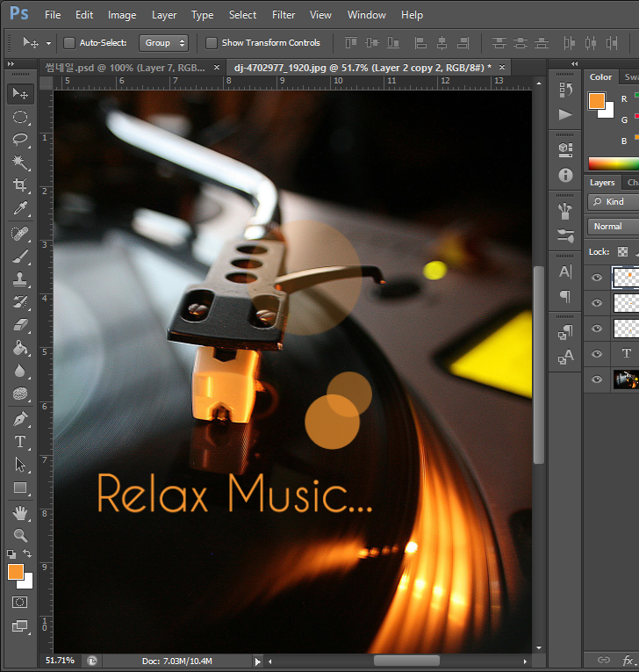Hide the second layer via eye icon
The image size is (639, 672).
click(597, 303)
